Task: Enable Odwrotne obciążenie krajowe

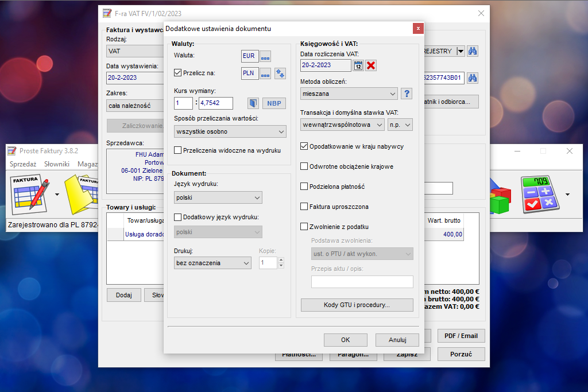Action: 304,166
